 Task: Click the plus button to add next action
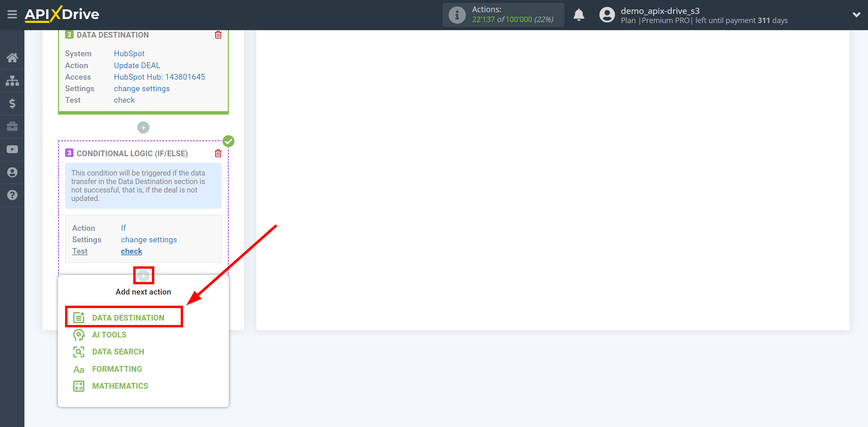tap(143, 276)
